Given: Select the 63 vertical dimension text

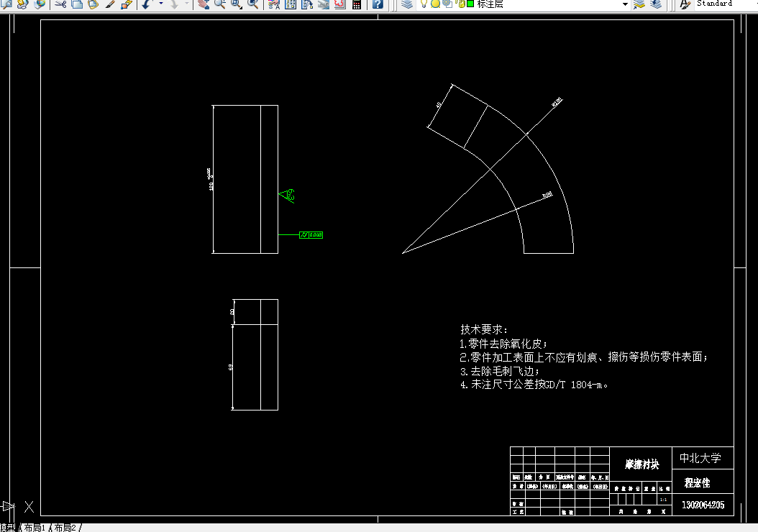Looking at the screenshot, I should pyautogui.click(x=231, y=367).
